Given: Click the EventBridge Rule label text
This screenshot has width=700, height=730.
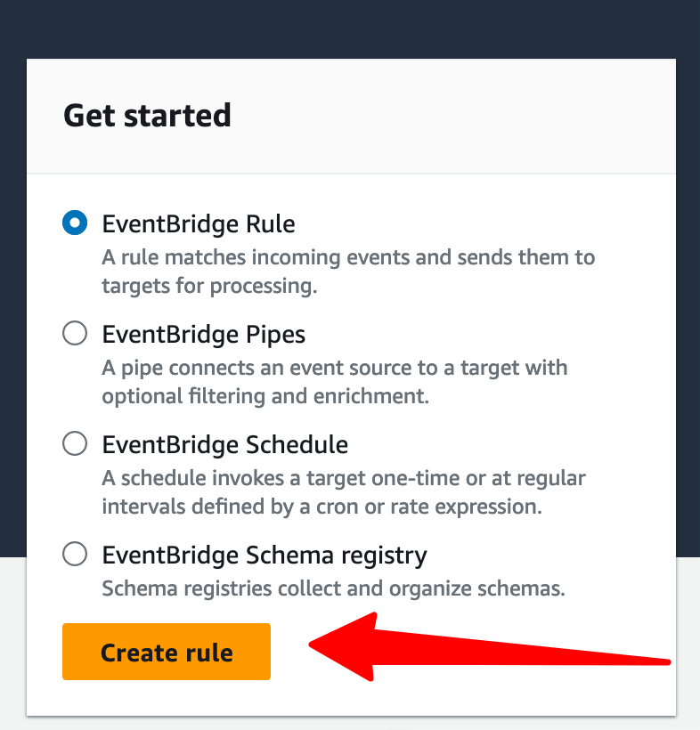Looking at the screenshot, I should click(x=198, y=223).
